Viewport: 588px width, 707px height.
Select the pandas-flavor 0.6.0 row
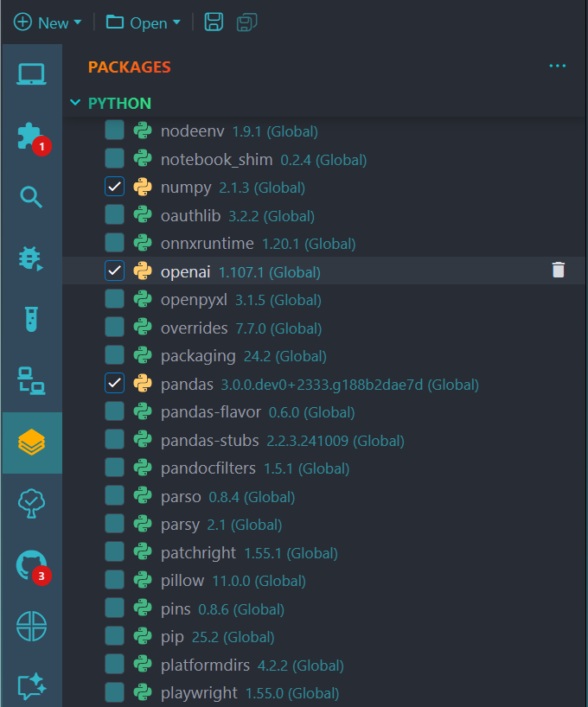point(323,412)
